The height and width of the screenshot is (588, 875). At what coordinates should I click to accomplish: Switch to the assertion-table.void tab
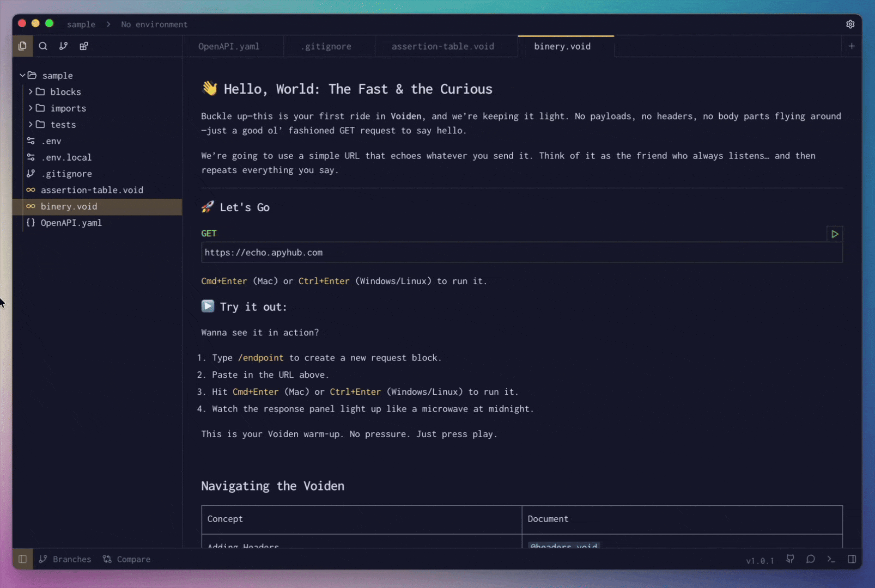(442, 46)
